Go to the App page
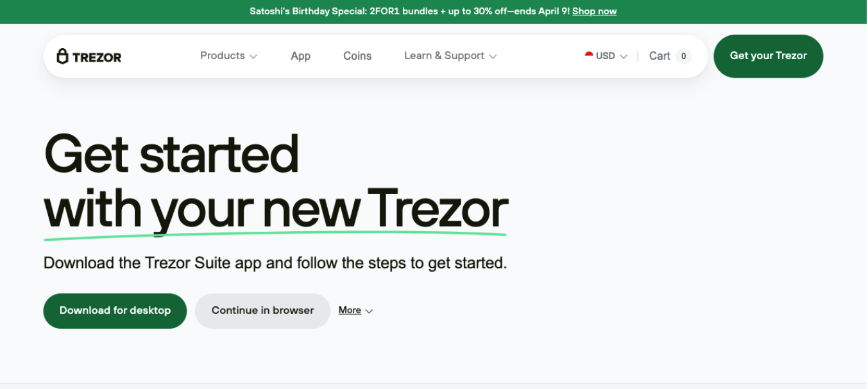Screen dimensions: 868x389 [300, 56]
